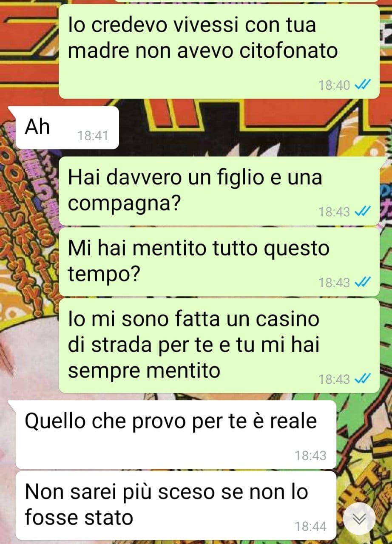Tap the 18:40 timestamp of first green message

pyautogui.click(x=334, y=85)
